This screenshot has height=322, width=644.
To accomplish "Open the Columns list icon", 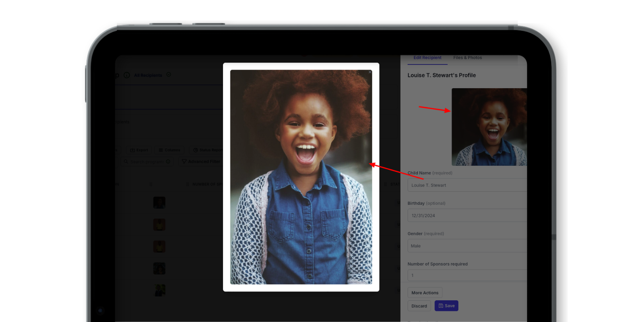I will pyautogui.click(x=161, y=150).
